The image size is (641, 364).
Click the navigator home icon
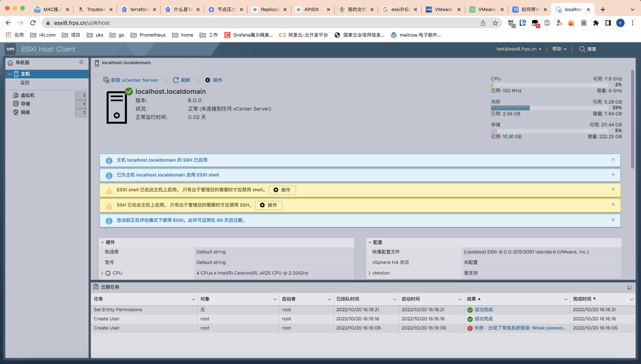click(10, 63)
